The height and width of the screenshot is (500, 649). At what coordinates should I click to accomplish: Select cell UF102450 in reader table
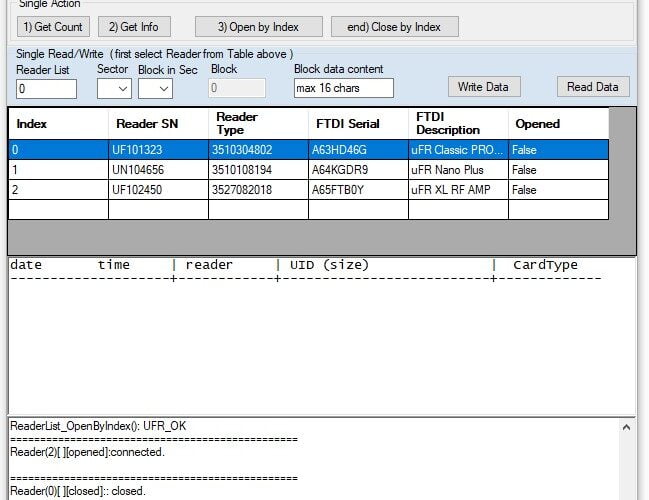(x=158, y=190)
